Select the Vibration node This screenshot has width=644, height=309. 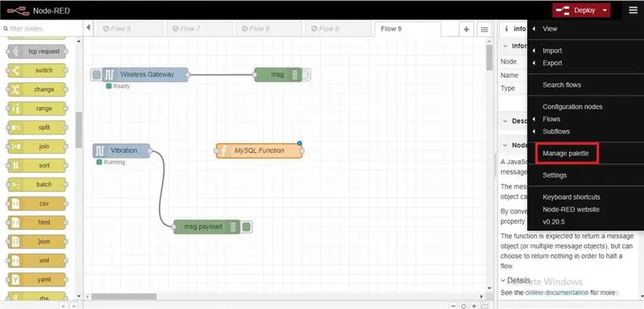point(122,150)
